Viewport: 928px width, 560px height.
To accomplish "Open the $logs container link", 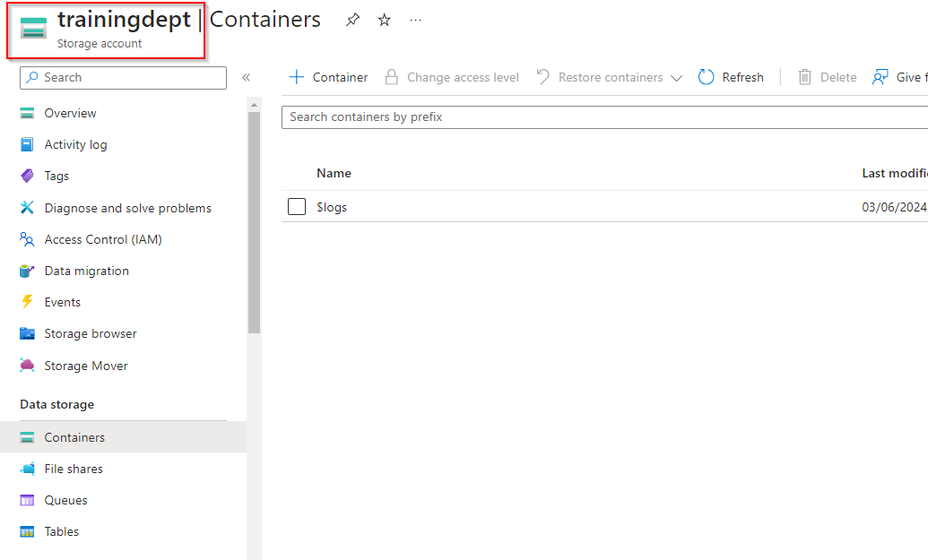I will (332, 207).
